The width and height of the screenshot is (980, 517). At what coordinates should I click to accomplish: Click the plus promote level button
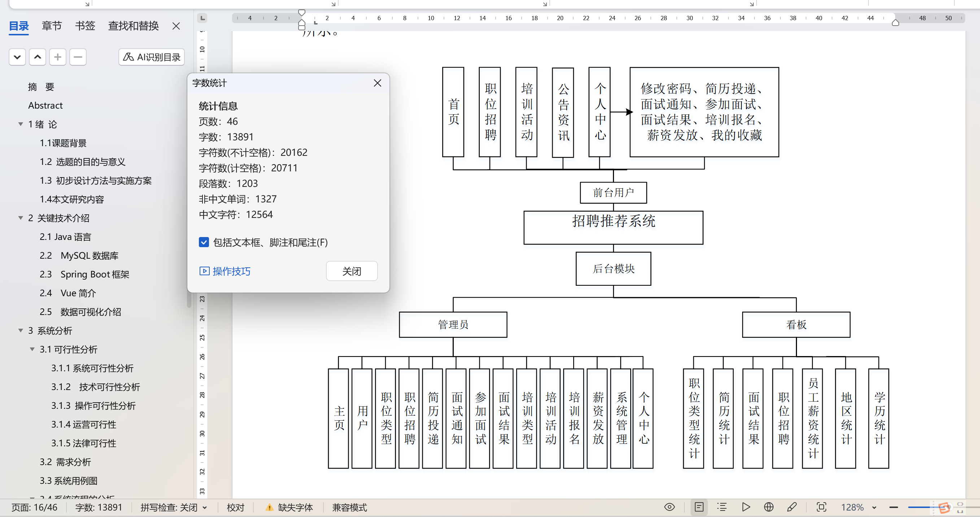pyautogui.click(x=57, y=57)
